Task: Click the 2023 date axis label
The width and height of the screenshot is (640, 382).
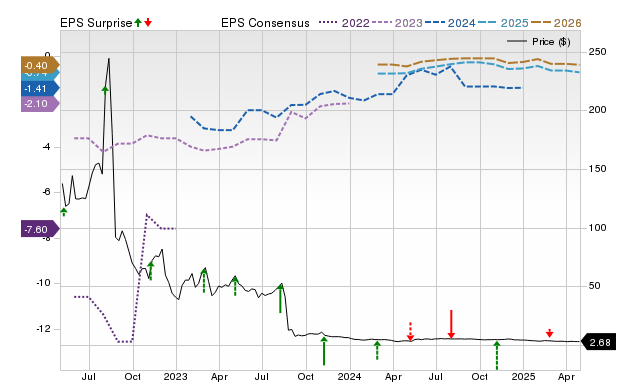Action: tap(176, 376)
